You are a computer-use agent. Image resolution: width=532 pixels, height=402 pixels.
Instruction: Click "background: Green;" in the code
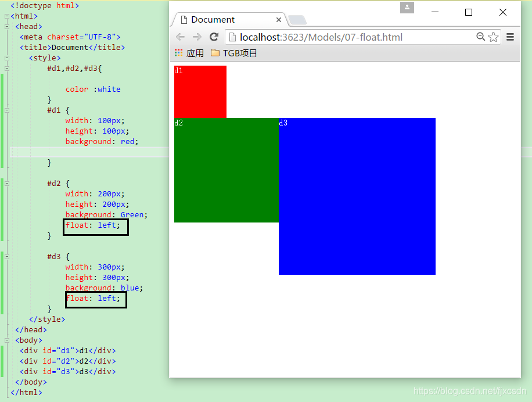pyautogui.click(x=106, y=215)
